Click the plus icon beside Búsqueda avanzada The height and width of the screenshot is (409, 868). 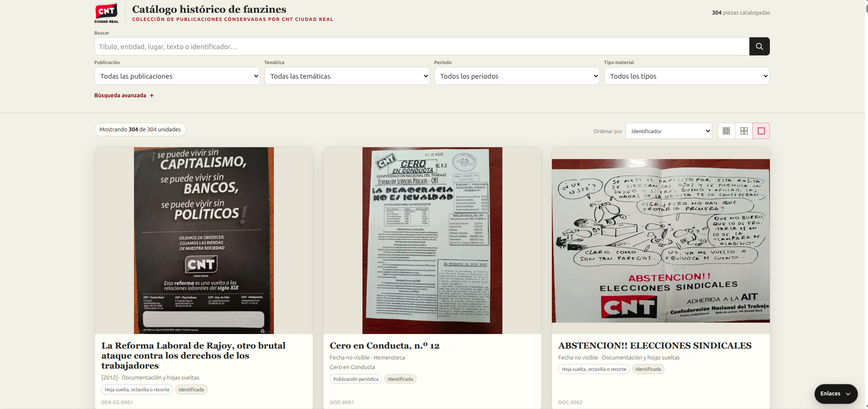point(152,95)
